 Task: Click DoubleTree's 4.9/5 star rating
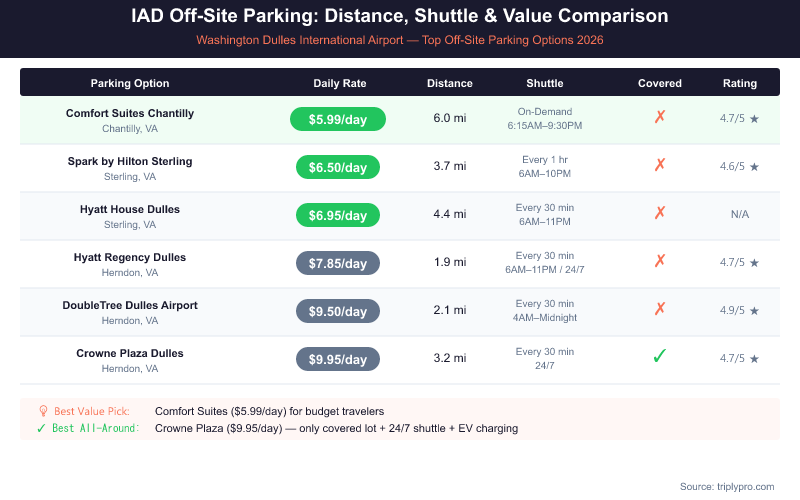click(x=740, y=310)
